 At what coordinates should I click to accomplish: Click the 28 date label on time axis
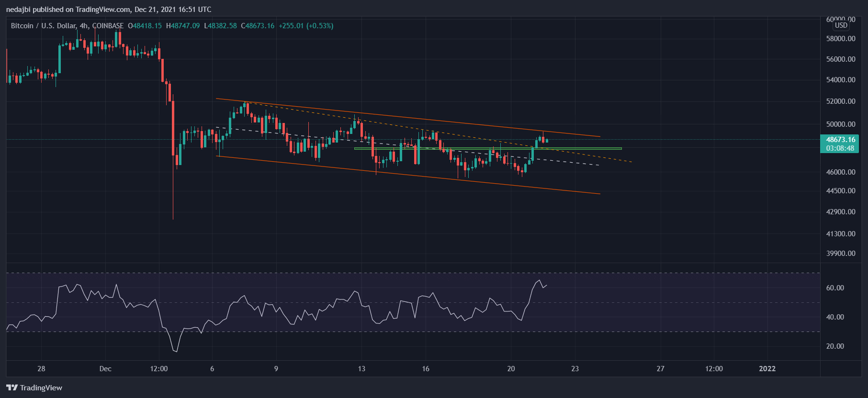[x=41, y=369]
